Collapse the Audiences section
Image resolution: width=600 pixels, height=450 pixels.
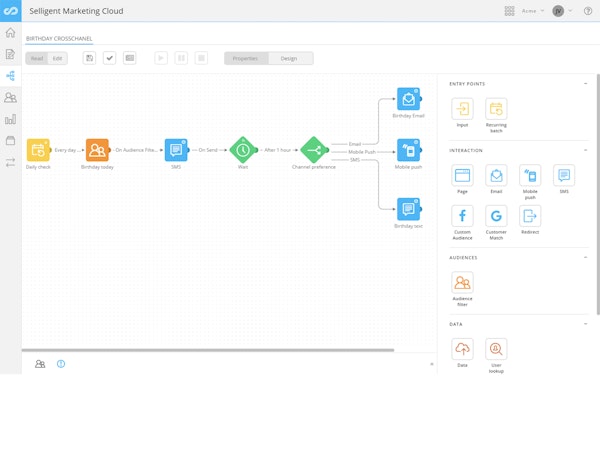click(585, 257)
